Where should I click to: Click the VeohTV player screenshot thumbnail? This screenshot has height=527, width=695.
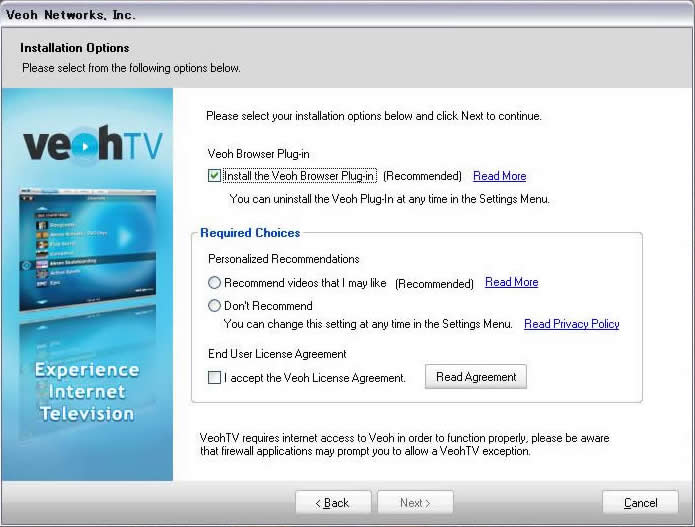point(88,249)
